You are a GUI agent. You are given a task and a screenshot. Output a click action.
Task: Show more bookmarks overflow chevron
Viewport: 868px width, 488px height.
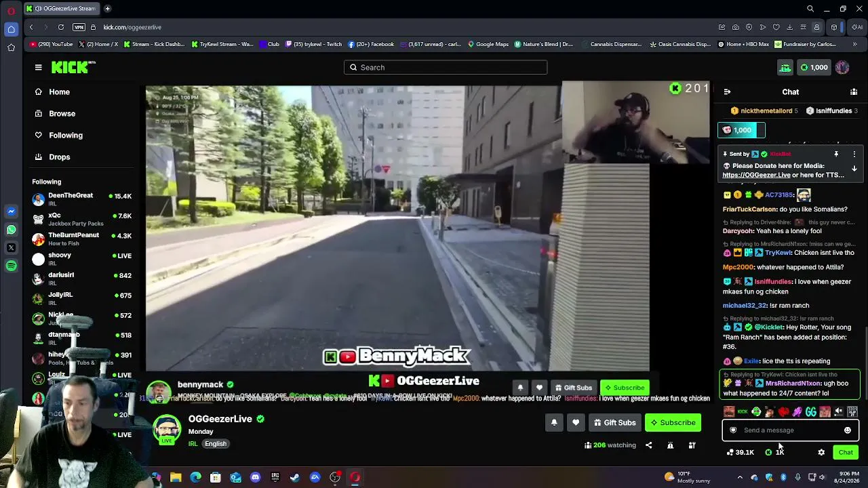click(x=855, y=44)
